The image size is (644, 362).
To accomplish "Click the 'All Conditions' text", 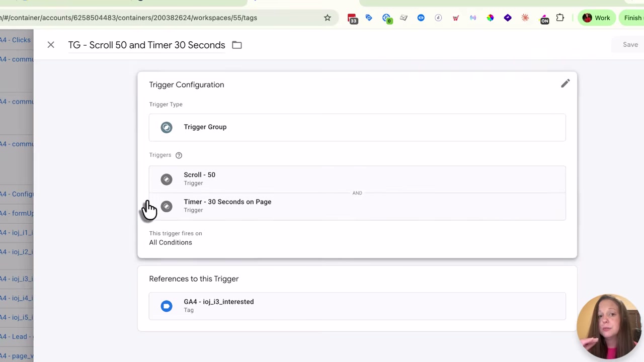I will pyautogui.click(x=171, y=242).
